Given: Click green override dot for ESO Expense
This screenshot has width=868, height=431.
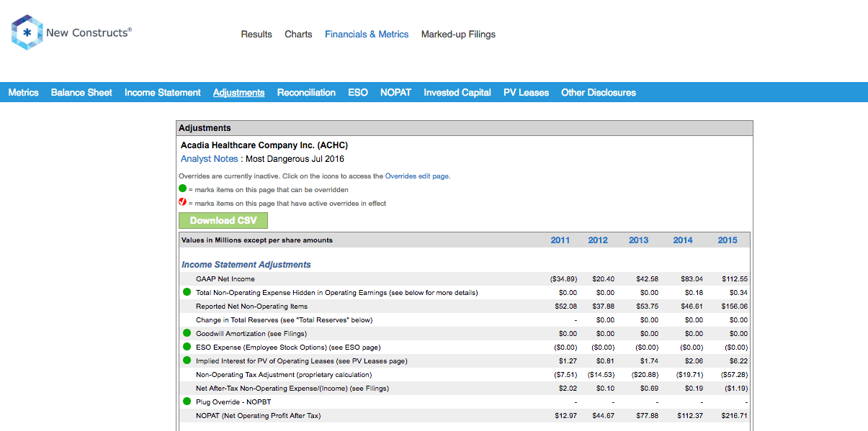Looking at the screenshot, I should tap(187, 347).
